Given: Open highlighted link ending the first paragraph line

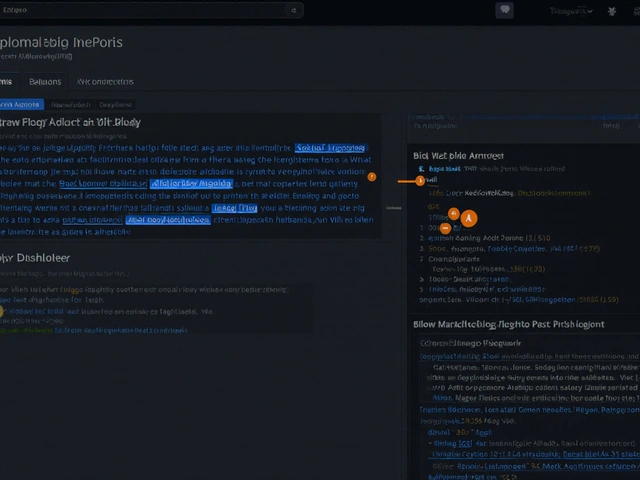Looking at the screenshot, I should (330, 148).
